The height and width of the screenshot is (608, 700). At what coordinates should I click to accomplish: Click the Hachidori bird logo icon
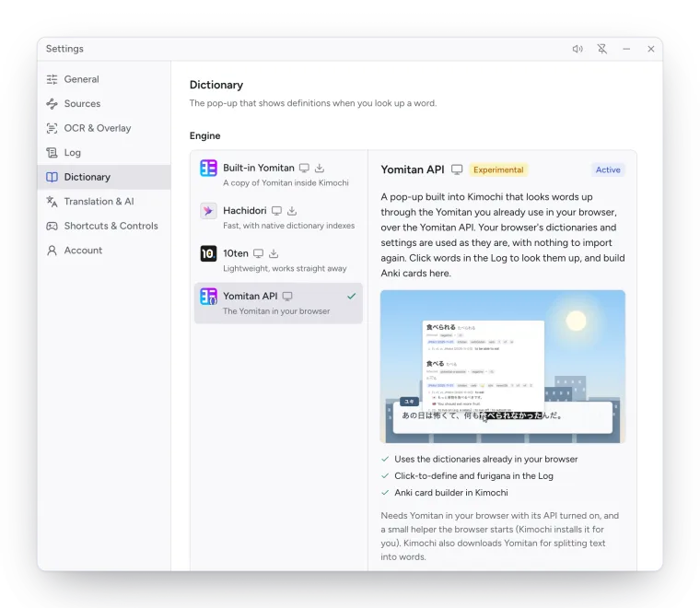click(208, 211)
